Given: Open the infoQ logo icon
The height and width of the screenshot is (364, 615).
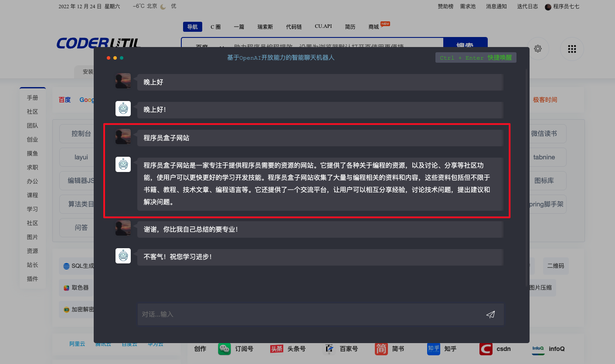Looking at the screenshot, I should click(538, 349).
